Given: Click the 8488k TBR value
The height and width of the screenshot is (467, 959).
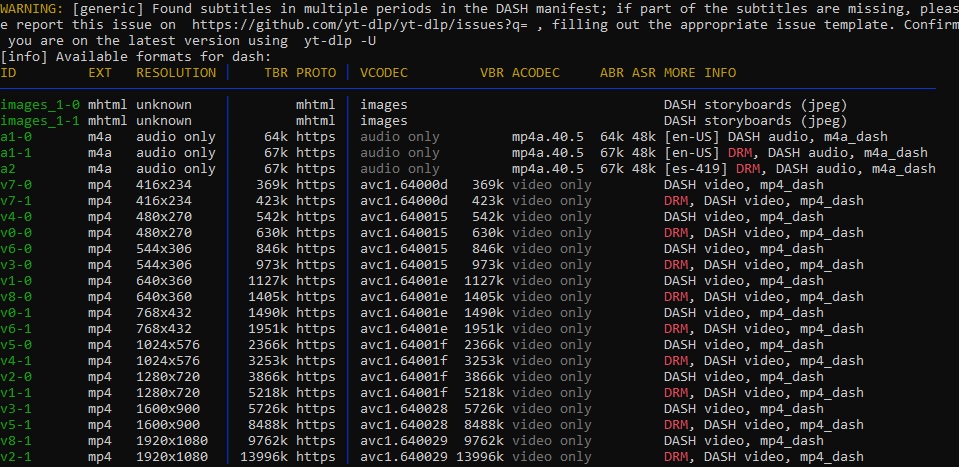Looking at the screenshot, I should pos(268,424).
